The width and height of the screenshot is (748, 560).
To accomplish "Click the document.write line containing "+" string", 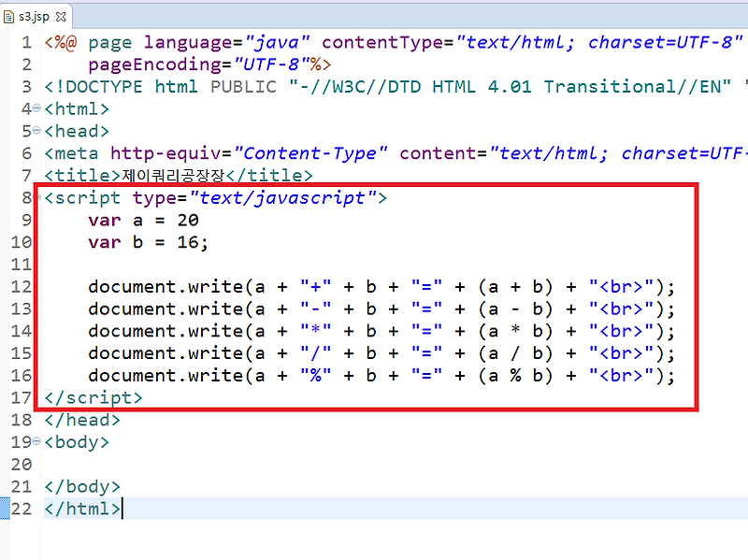I will pyautogui.click(x=381, y=287).
